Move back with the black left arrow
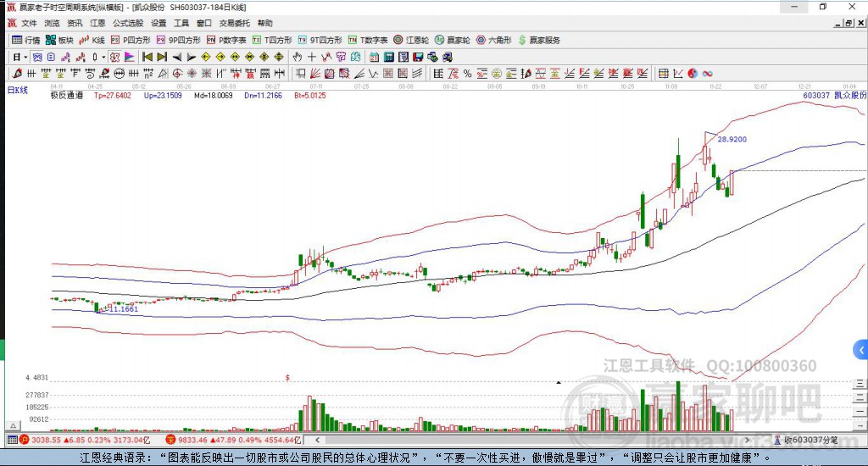Image resolution: width=868 pixels, height=466 pixels. coord(176,57)
